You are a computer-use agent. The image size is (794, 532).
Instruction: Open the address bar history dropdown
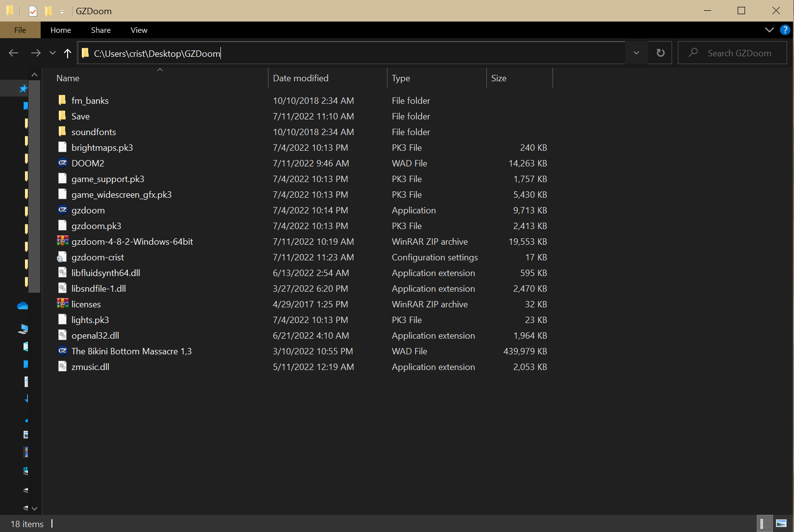pos(636,53)
